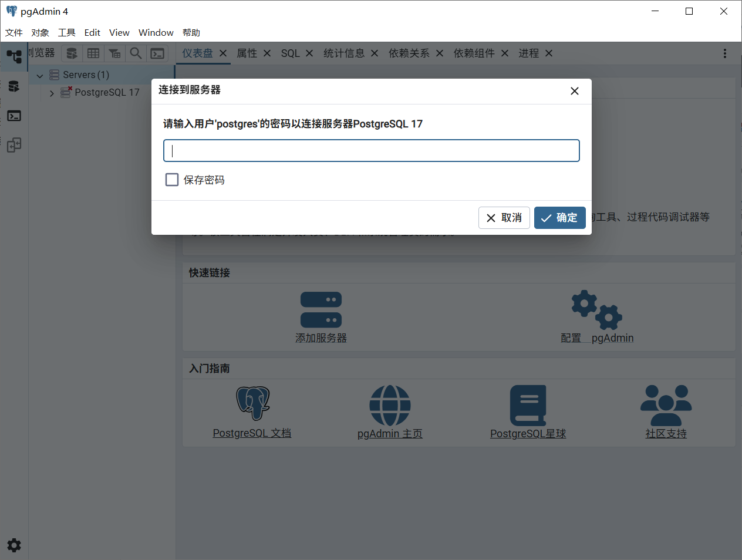Open the PostgreSQL星球 link
This screenshot has width=742, height=560.
click(x=528, y=434)
